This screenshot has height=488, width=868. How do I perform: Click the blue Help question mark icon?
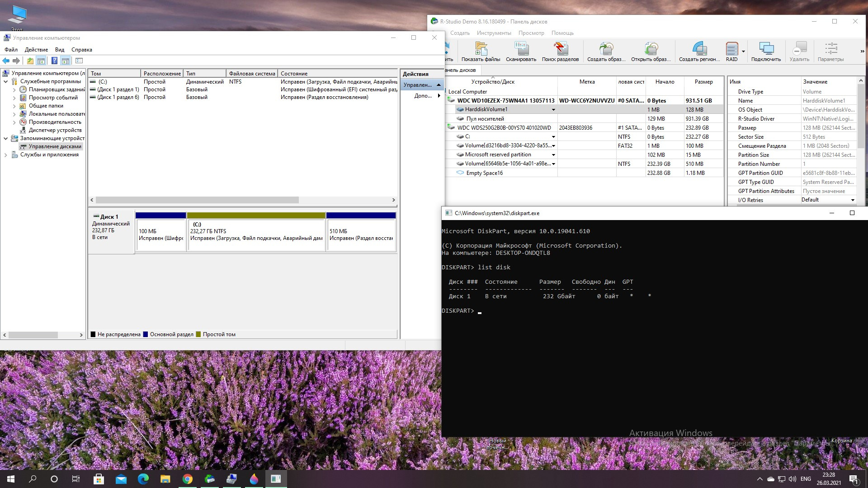pyautogui.click(x=54, y=61)
